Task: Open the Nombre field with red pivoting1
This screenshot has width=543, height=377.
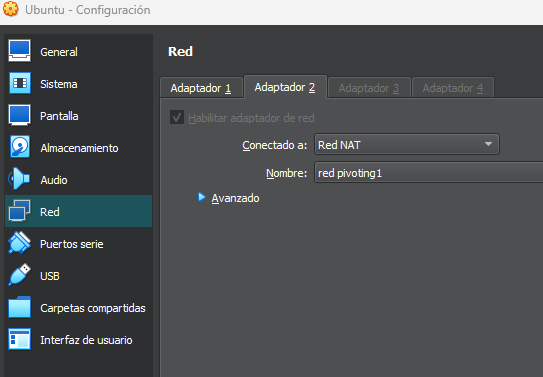Action: pos(428,172)
